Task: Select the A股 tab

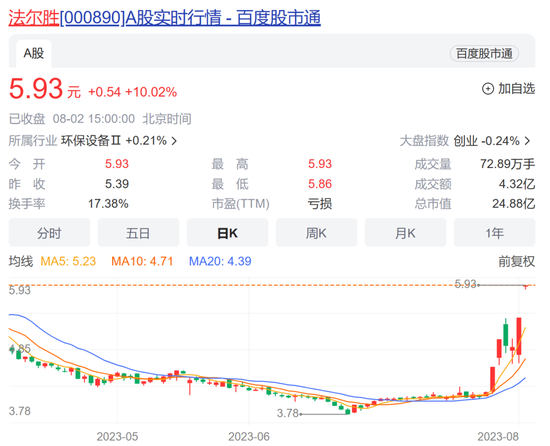Action: pyautogui.click(x=34, y=53)
